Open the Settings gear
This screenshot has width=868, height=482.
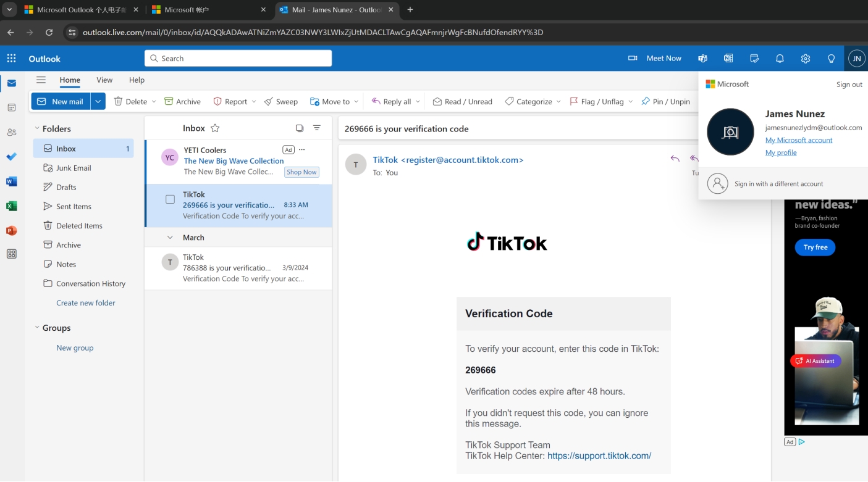tap(806, 58)
